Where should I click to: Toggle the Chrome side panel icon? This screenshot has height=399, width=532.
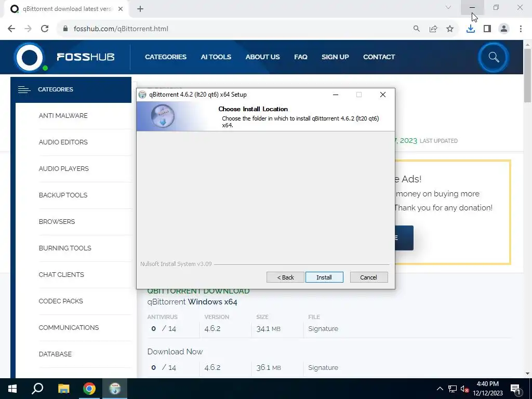click(x=487, y=29)
